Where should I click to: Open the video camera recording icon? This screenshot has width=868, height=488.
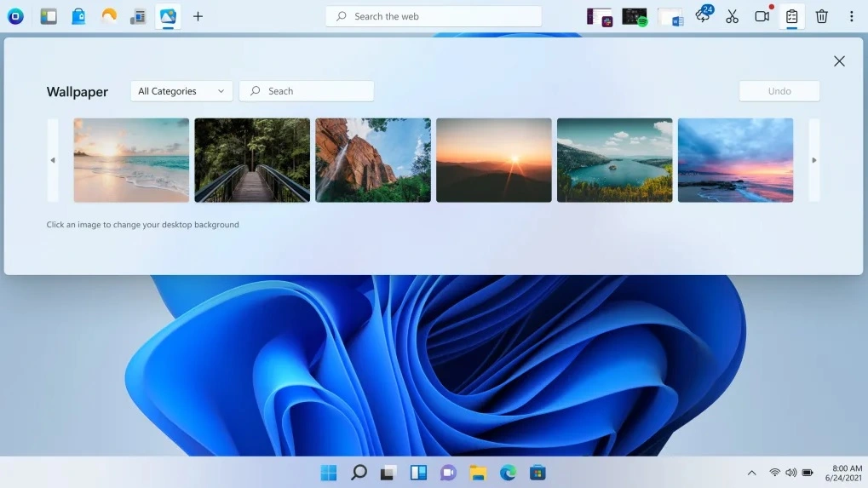coord(762,16)
